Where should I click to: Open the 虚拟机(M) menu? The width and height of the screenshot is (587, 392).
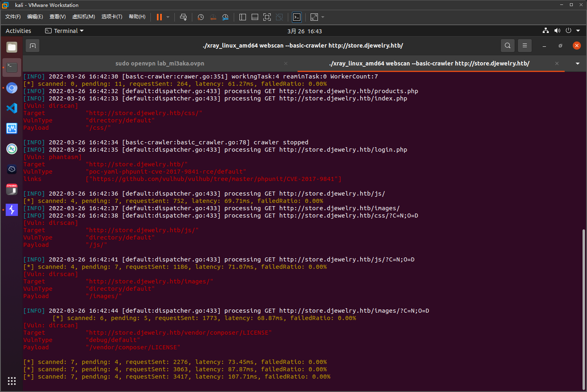click(x=83, y=17)
